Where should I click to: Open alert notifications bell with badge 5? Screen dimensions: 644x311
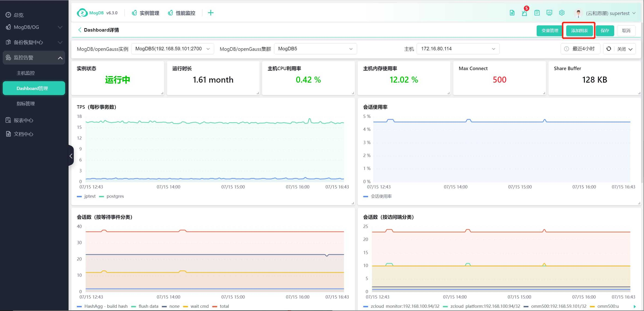(x=524, y=13)
